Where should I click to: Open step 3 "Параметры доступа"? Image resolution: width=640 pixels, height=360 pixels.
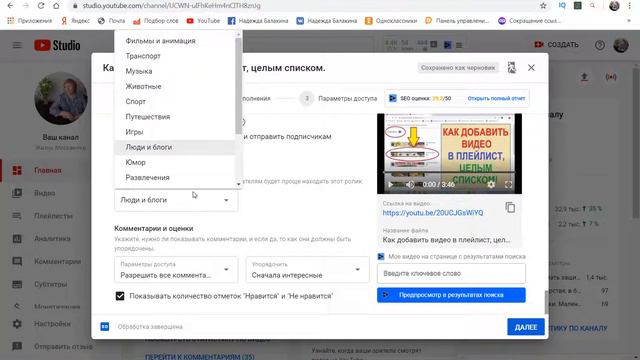[338, 98]
